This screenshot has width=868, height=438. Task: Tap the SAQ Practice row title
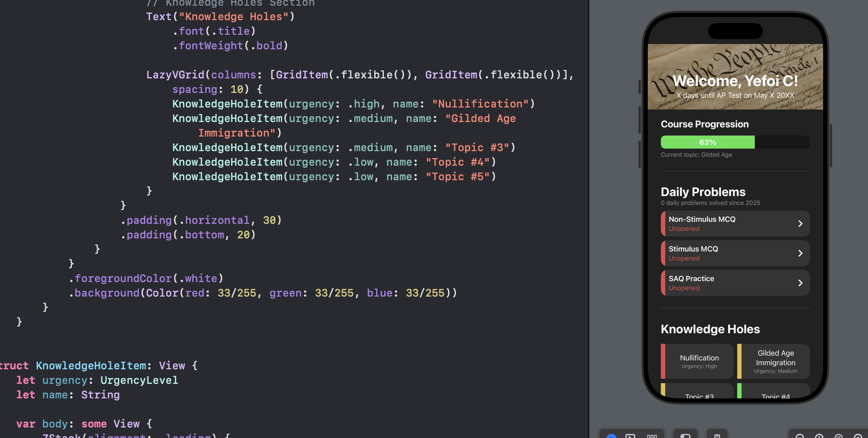[x=691, y=278]
